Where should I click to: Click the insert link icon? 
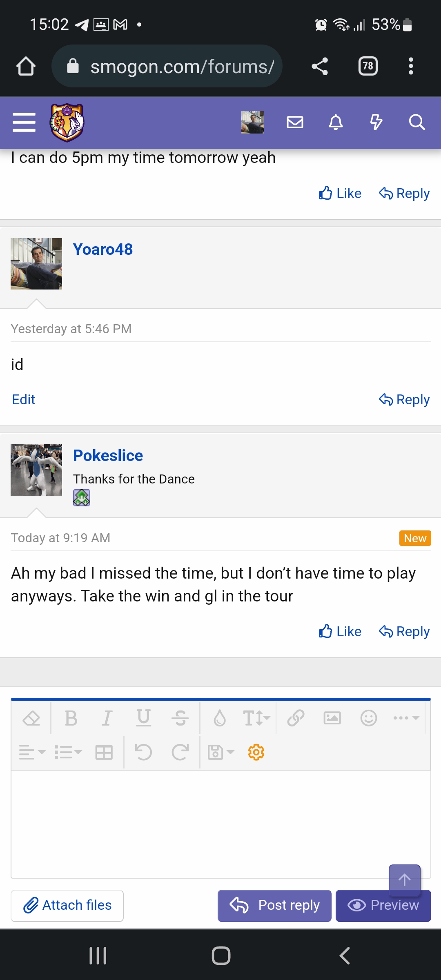(296, 718)
